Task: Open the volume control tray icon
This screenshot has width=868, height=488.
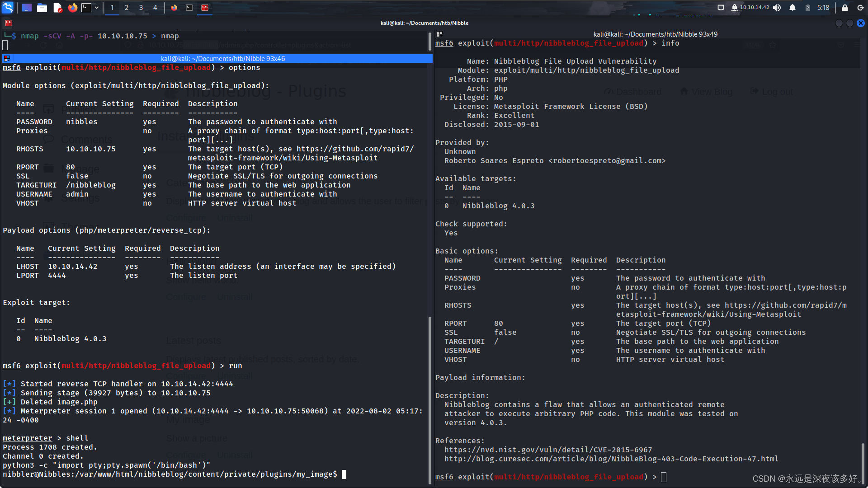Action: [777, 8]
